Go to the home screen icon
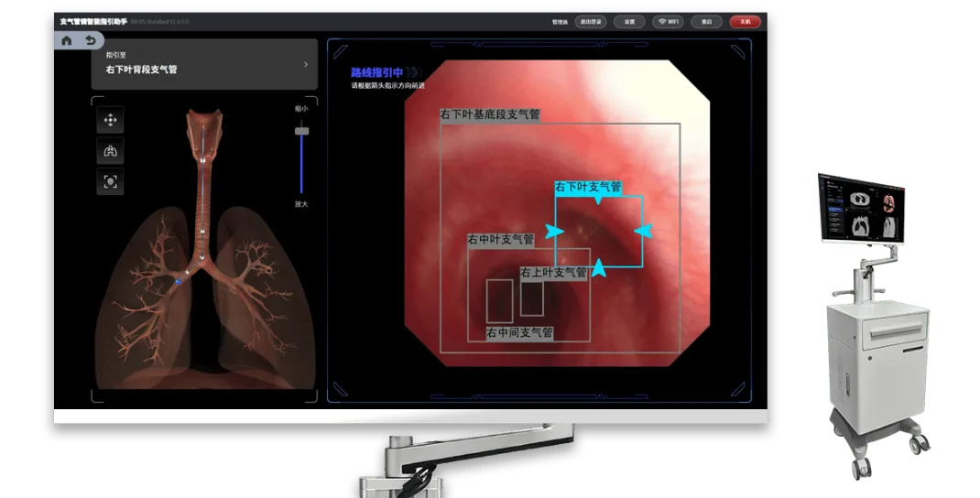The height and width of the screenshot is (498, 980). 67,40
